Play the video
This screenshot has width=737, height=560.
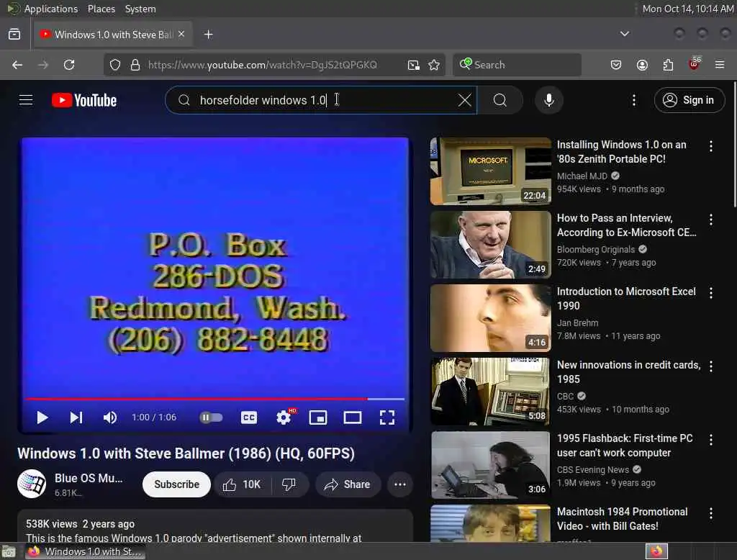point(42,417)
